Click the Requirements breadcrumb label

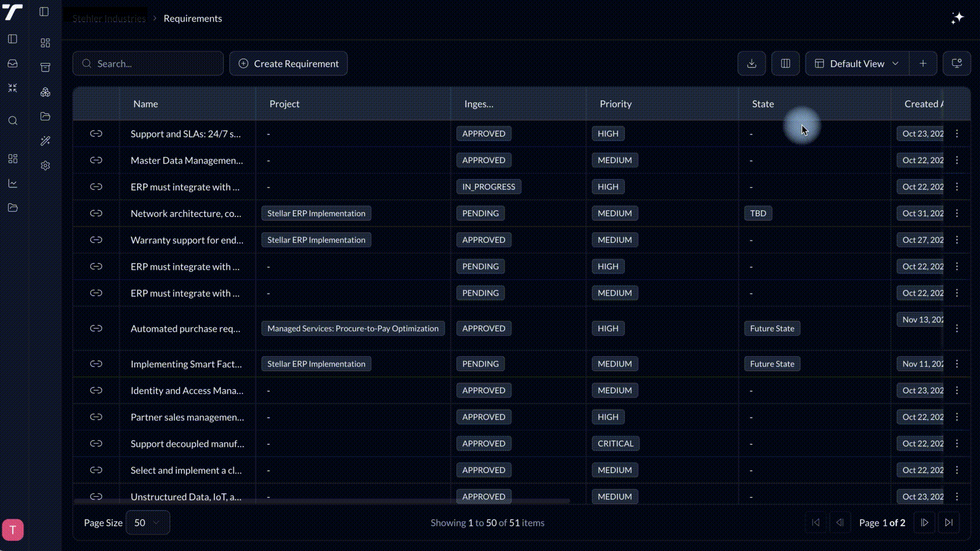point(192,19)
